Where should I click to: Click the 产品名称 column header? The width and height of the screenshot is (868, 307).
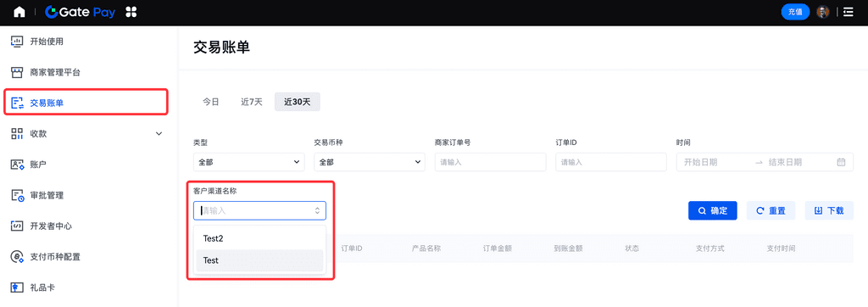(x=426, y=248)
